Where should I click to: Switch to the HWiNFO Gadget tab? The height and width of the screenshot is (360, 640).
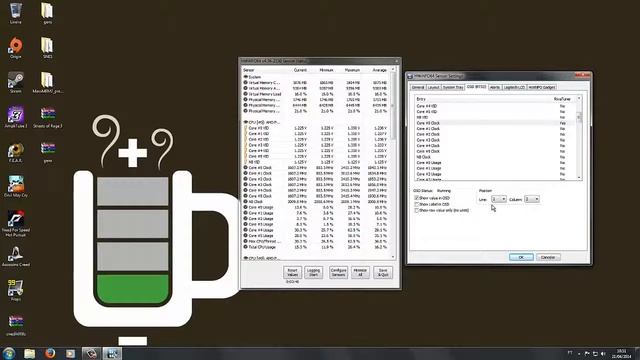click(542, 87)
